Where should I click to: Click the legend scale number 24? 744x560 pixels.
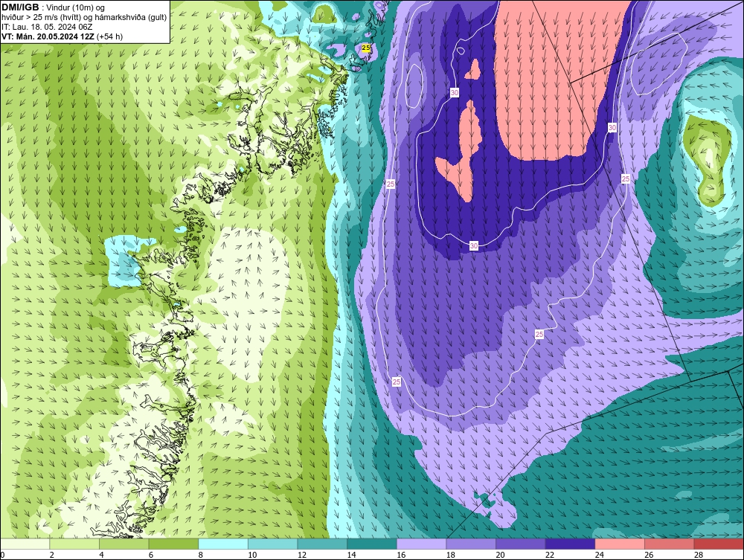point(599,555)
